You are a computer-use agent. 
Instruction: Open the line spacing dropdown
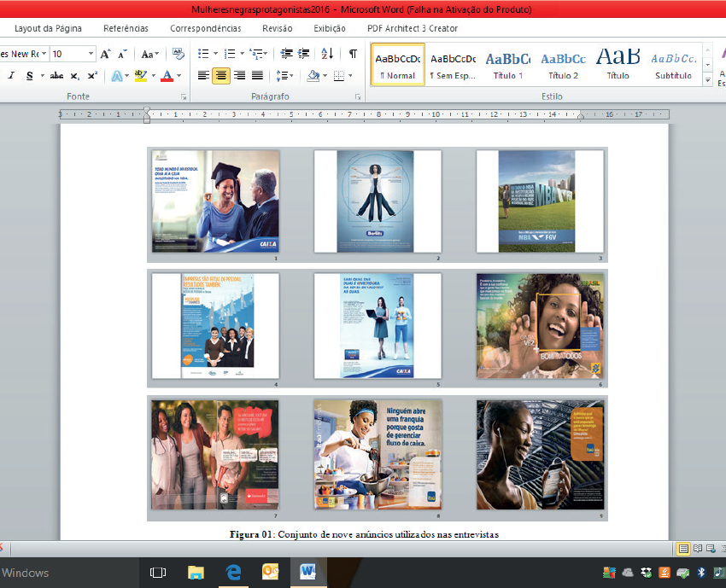[x=285, y=76]
